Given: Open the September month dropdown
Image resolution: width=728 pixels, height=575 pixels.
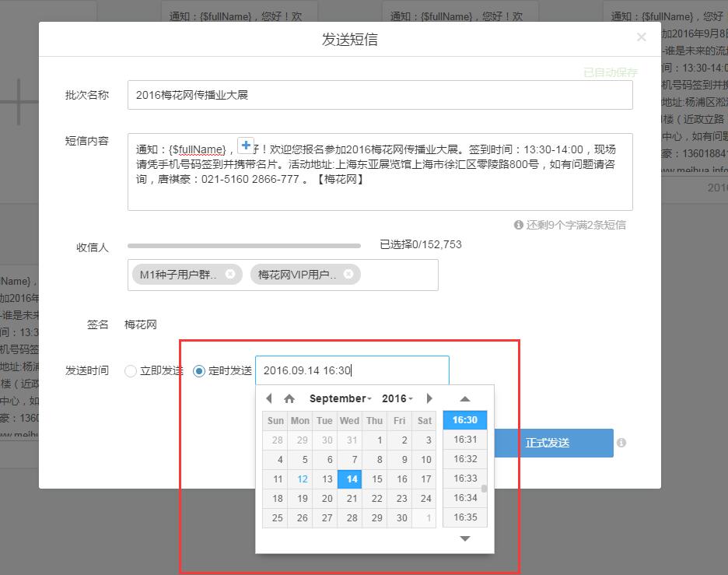Looking at the screenshot, I should [x=340, y=398].
